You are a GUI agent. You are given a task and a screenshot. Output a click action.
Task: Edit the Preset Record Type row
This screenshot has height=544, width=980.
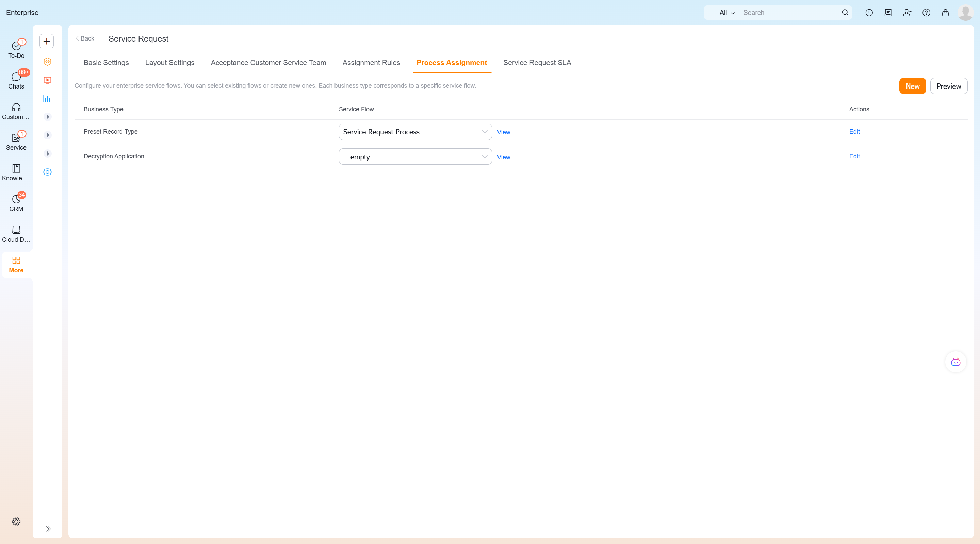tap(854, 131)
